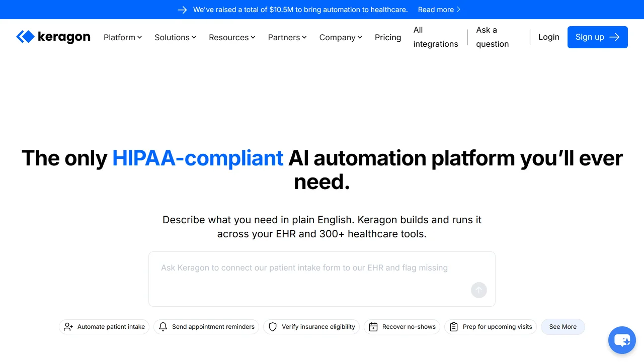The height and width of the screenshot is (362, 644).
Task: Open the Resources dropdown menu
Action: coord(232,37)
